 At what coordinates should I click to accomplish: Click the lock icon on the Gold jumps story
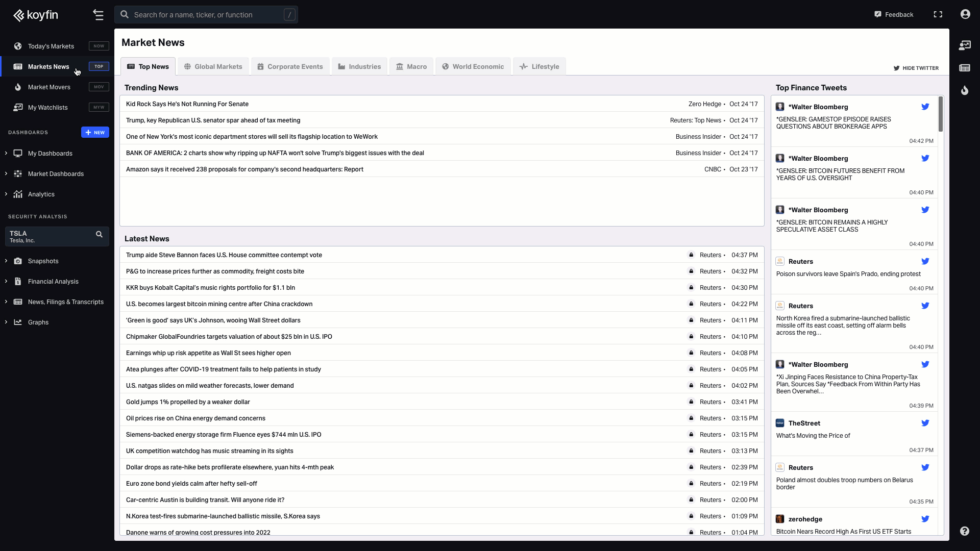[691, 402]
